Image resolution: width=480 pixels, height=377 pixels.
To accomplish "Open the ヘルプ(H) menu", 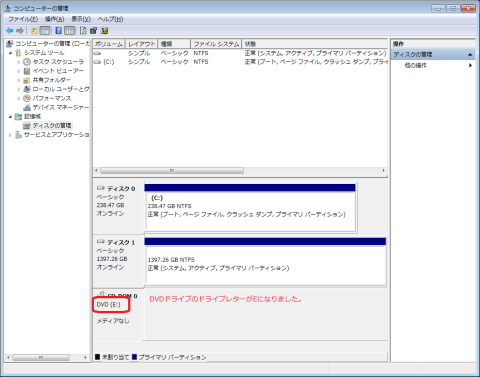I will [110, 19].
